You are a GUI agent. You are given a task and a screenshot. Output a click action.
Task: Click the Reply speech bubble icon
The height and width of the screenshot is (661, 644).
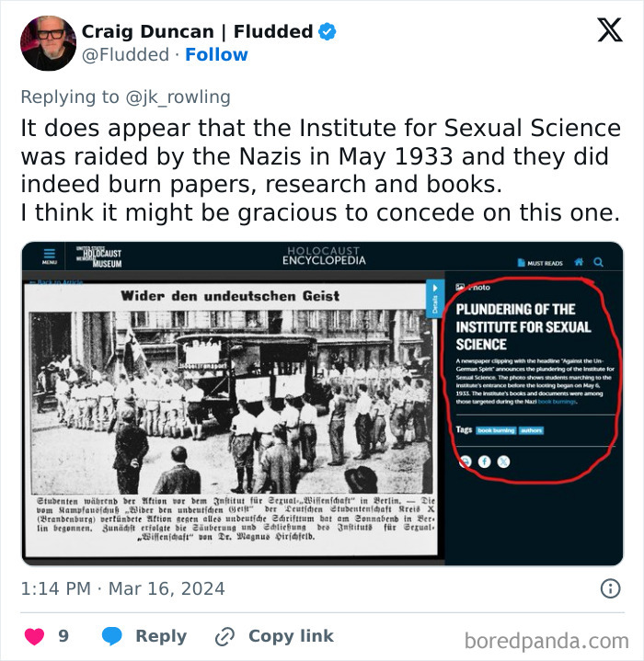(x=112, y=635)
